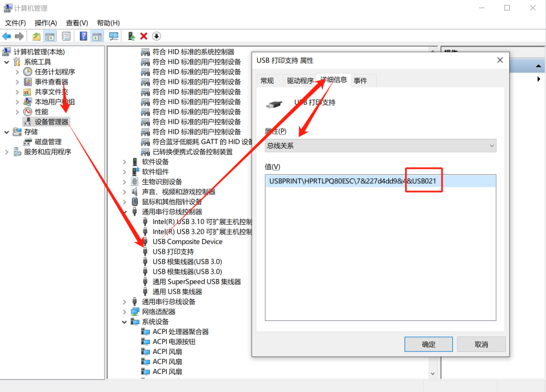The image size is (546, 392).
Task: Click the blue Back arrow in toolbar
Action: pos(6,36)
